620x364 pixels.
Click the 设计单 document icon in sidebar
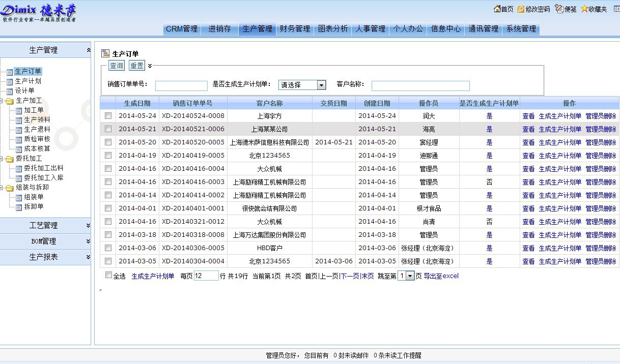pyautogui.click(x=10, y=91)
